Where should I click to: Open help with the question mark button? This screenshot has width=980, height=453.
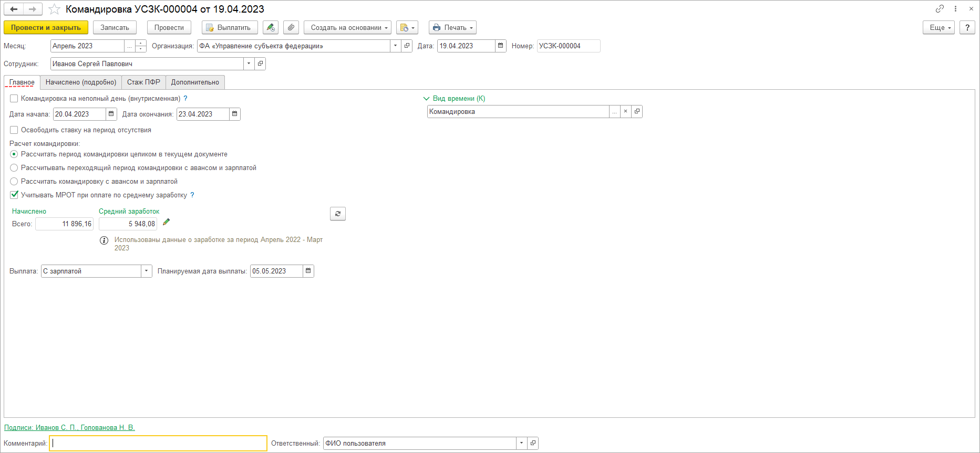pyautogui.click(x=967, y=27)
